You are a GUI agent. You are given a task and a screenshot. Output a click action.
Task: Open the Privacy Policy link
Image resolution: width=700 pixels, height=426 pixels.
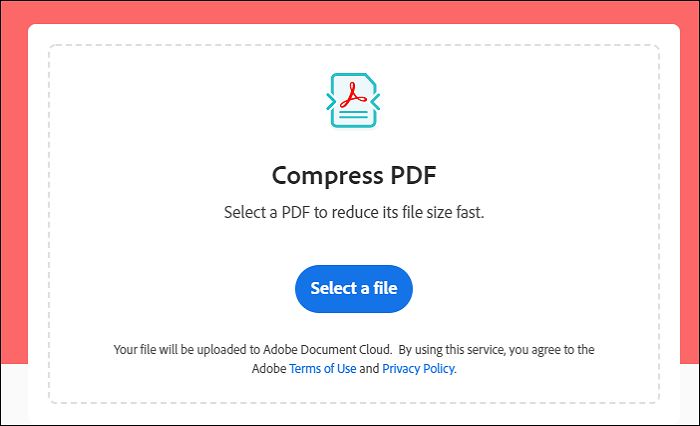418,368
